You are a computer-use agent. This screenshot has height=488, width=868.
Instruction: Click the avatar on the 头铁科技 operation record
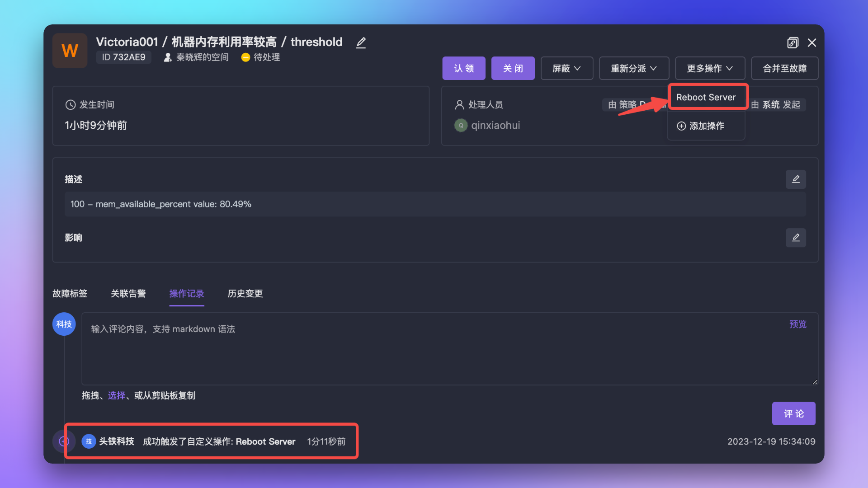(89, 441)
